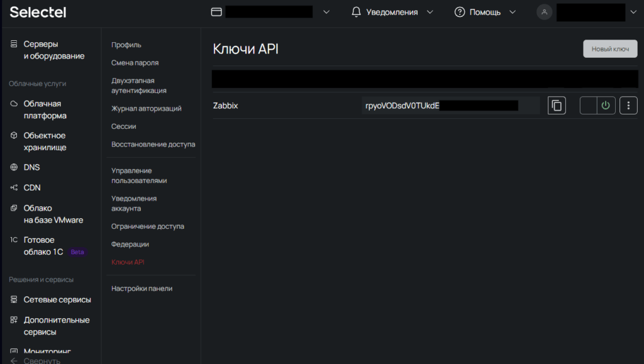Open Облачная платформа section
Viewport: 644px width, 364px height.
pyautogui.click(x=45, y=109)
